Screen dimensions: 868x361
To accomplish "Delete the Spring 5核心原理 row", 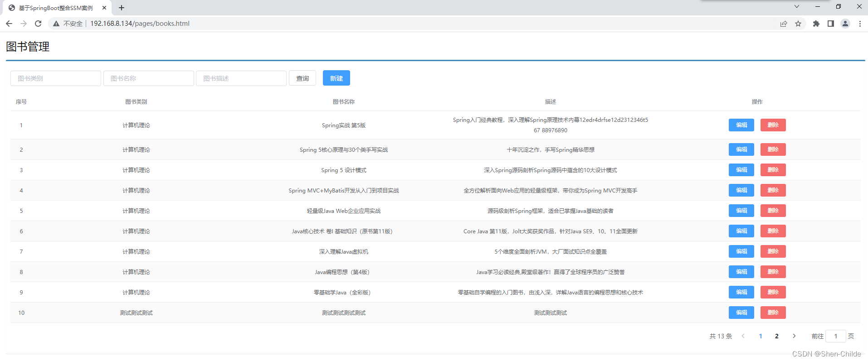I will point(773,149).
